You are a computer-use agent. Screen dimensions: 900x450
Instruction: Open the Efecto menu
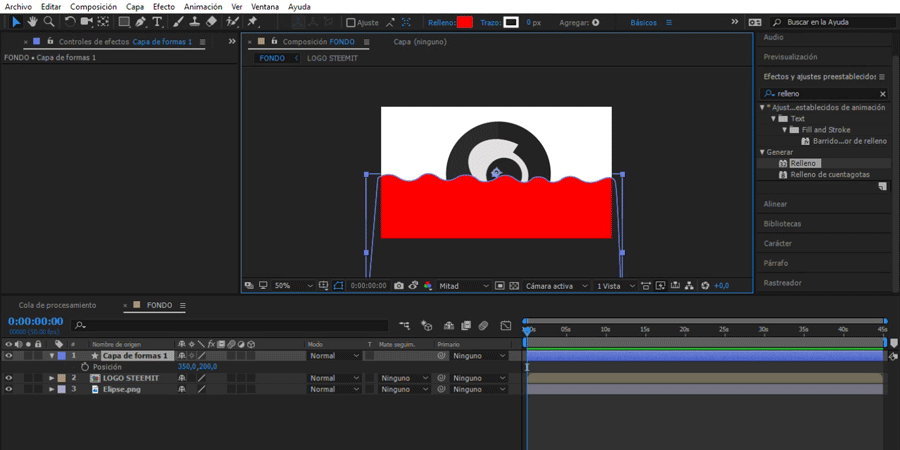[x=163, y=6]
